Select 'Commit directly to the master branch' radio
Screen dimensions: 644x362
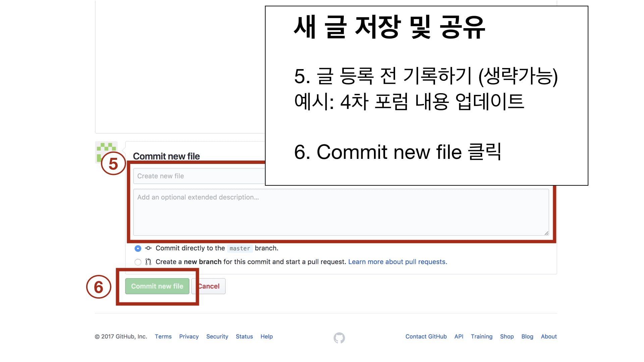point(138,248)
